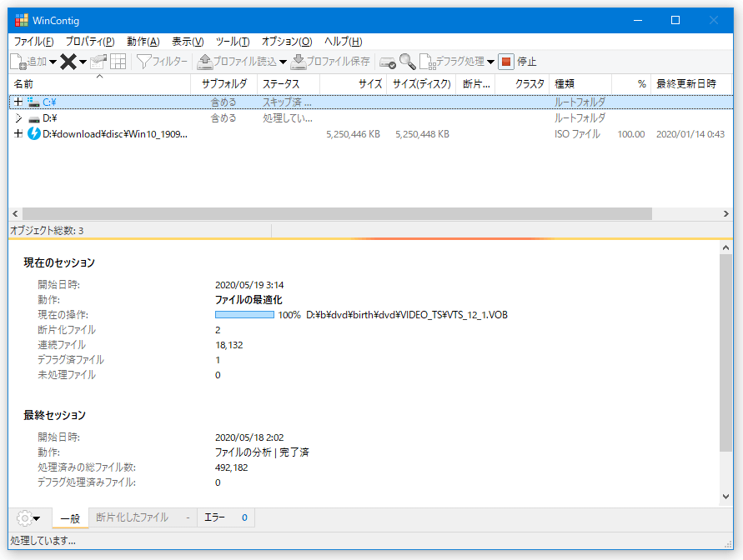The height and width of the screenshot is (560, 743).
Task: Click the 追加 (Add) toolbar button
Action: (28, 62)
